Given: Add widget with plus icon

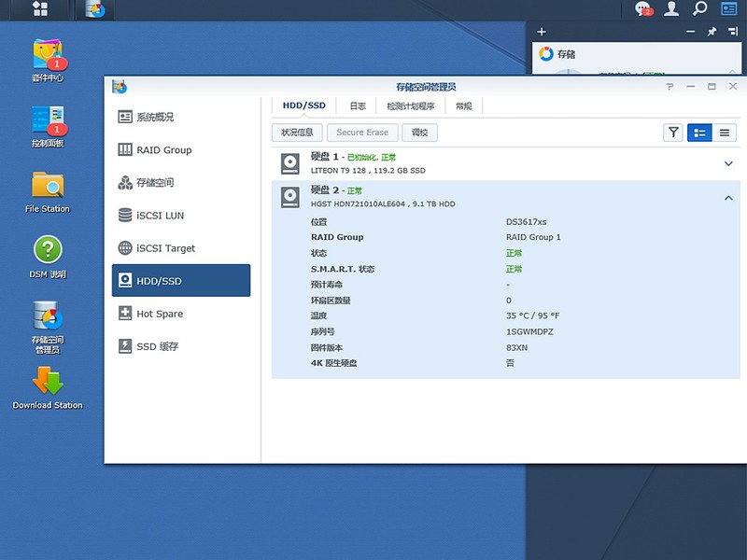Looking at the screenshot, I should [x=542, y=32].
